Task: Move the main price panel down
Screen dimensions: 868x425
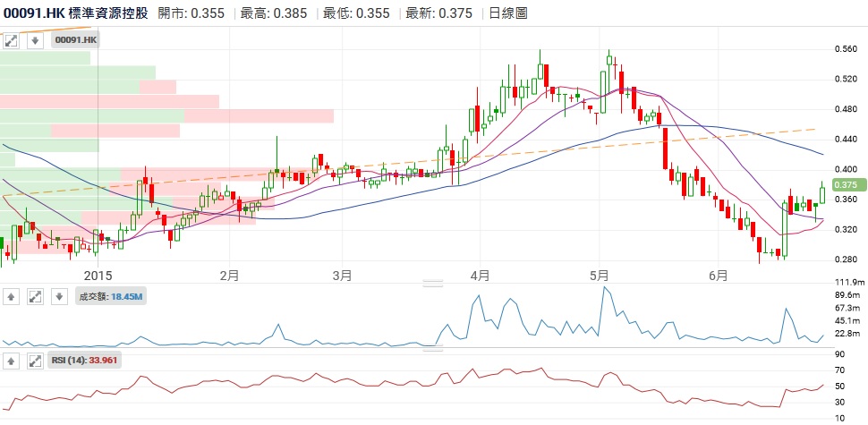Action: coord(34,41)
